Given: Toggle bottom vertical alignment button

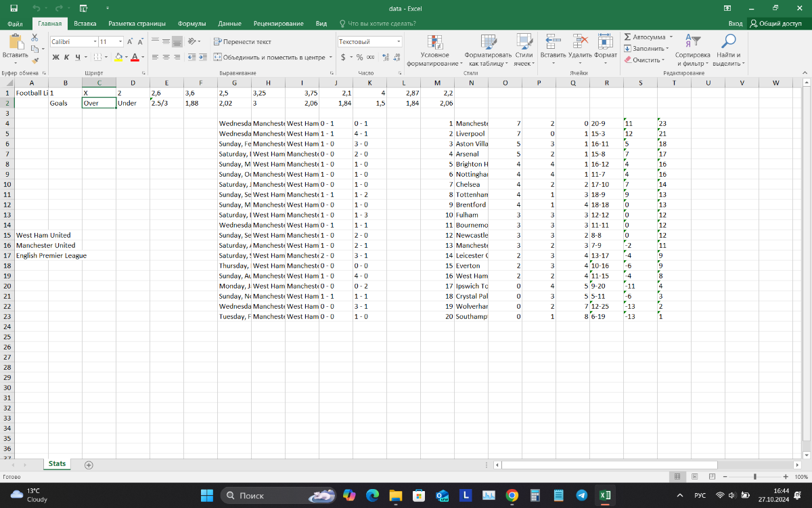Looking at the screenshot, I should [177, 41].
